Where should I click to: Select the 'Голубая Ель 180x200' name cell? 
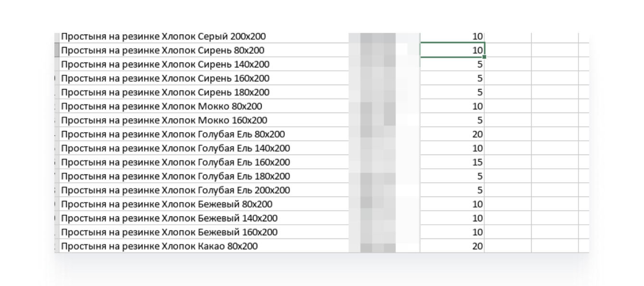click(175, 176)
